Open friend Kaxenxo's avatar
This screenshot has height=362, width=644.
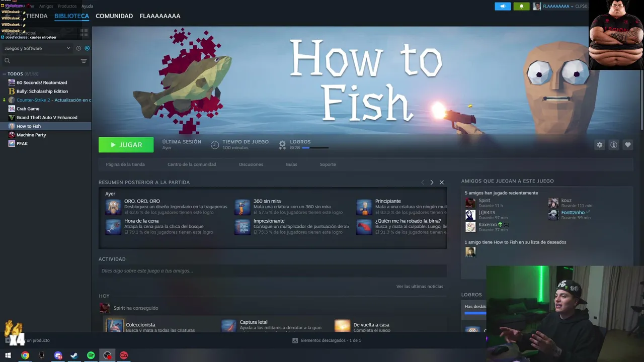(x=470, y=227)
